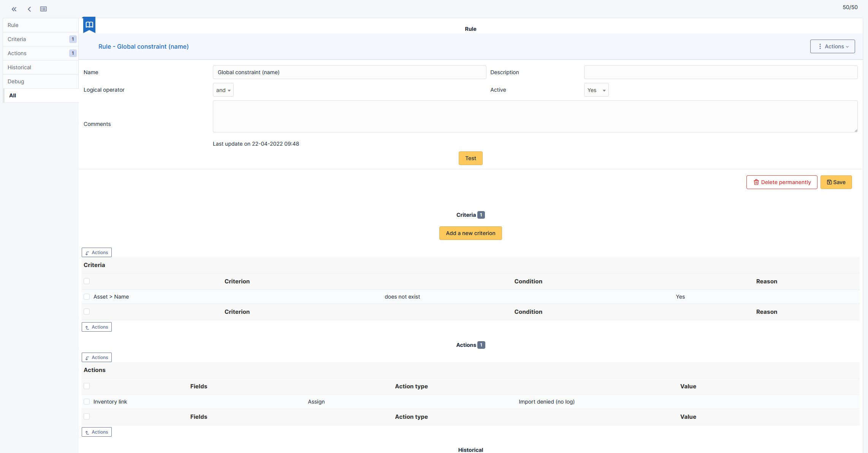868x453 pixels.
Task: Open the Debug section from the sidebar
Action: tap(16, 81)
